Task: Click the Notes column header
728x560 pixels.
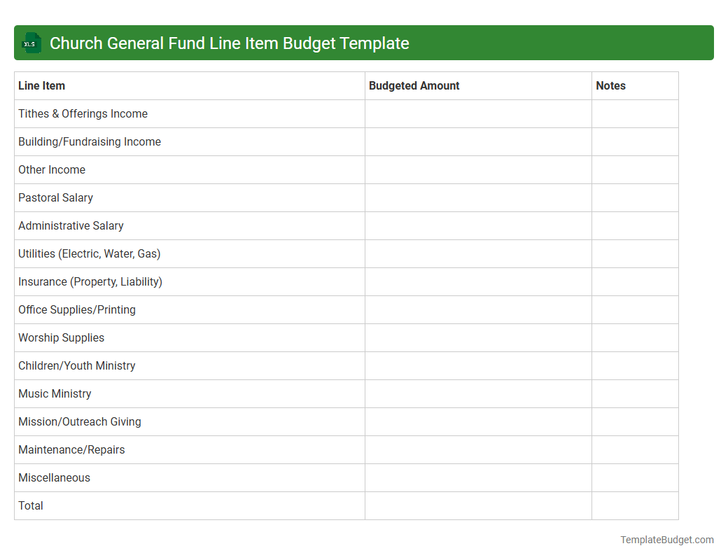Action: point(610,85)
